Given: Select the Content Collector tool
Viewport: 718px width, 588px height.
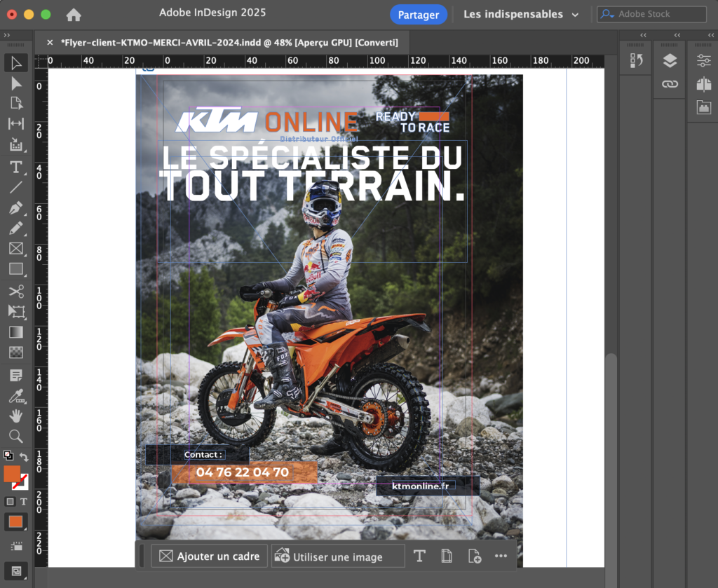Looking at the screenshot, I should pyautogui.click(x=16, y=144).
